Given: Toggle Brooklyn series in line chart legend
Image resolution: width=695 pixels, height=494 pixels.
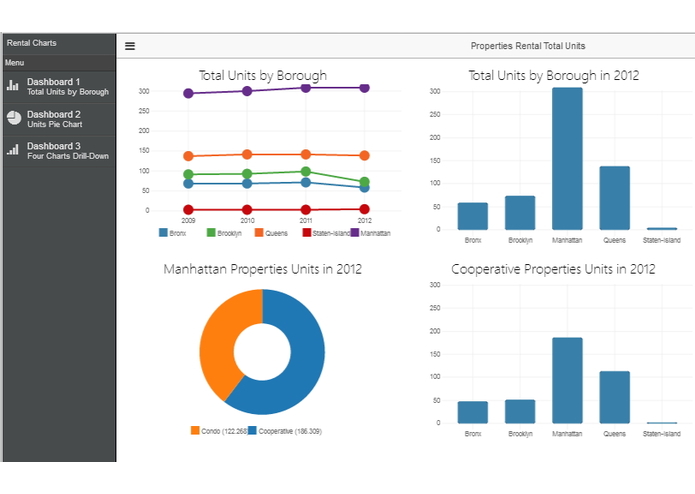Looking at the screenshot, I should 224,233.
